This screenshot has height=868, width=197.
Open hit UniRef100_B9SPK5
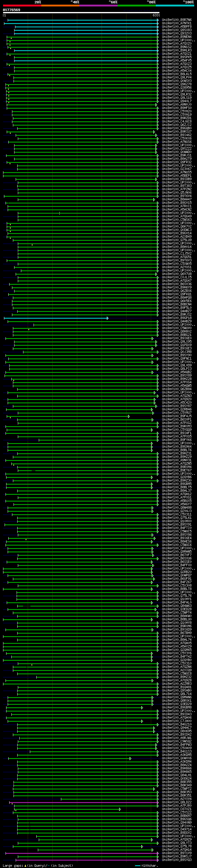[176, 57]
